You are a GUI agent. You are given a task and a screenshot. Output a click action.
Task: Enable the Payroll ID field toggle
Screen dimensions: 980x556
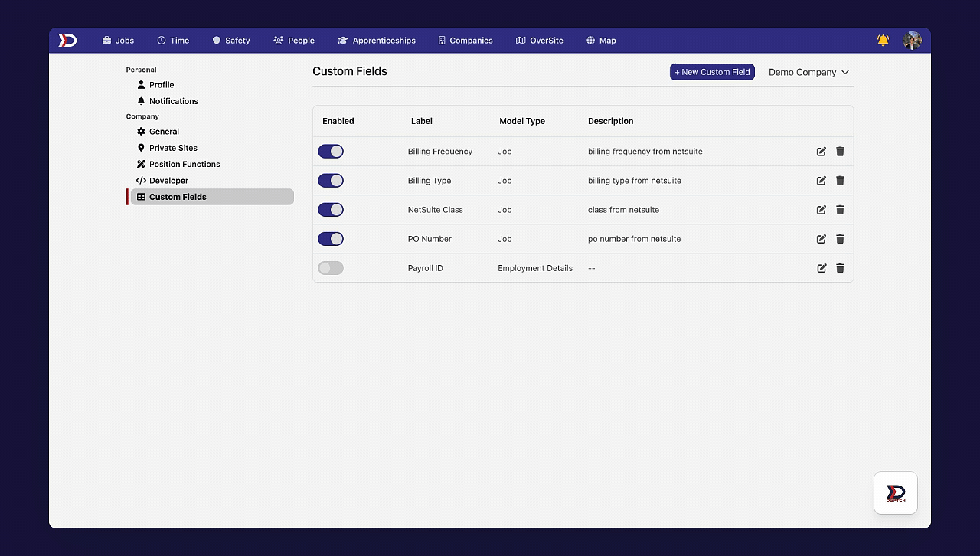click(x=331, y=268)
